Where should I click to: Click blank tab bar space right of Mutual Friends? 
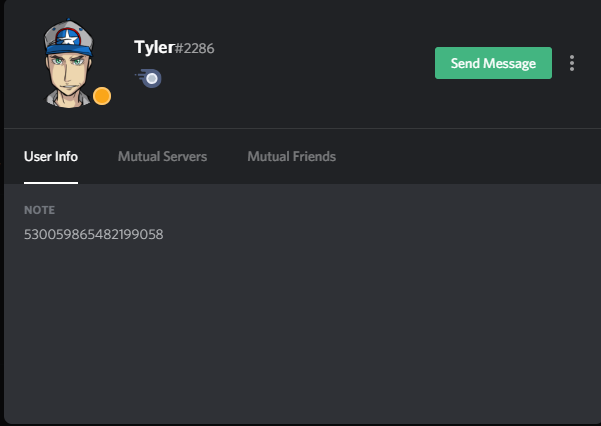tap(468, 156)
